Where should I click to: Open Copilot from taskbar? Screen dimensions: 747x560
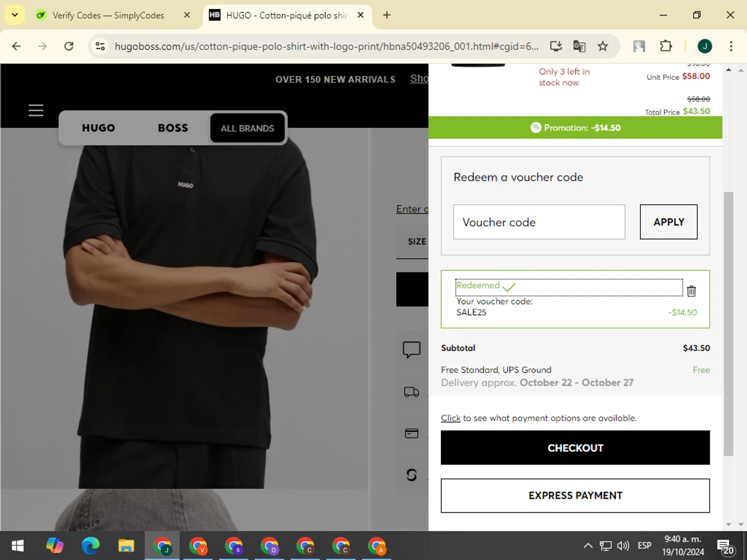click(x=55, y=546)
